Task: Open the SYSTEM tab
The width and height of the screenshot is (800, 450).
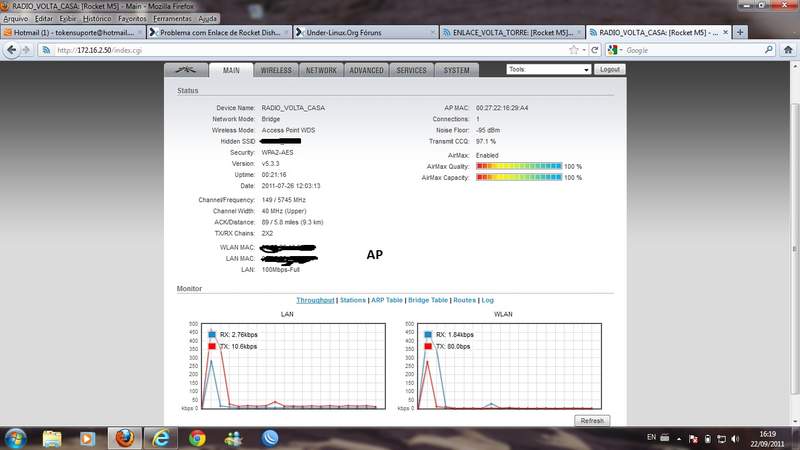Action: (x=456, y=70)
